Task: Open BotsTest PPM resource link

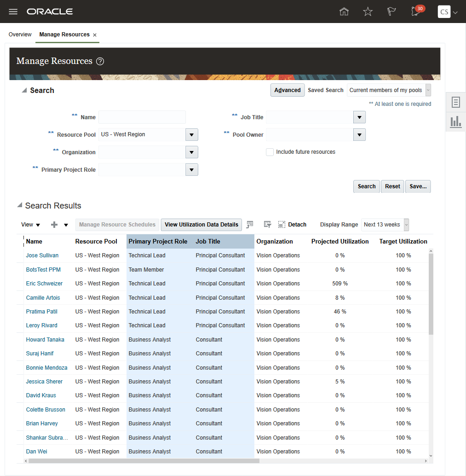Action: 43,270
